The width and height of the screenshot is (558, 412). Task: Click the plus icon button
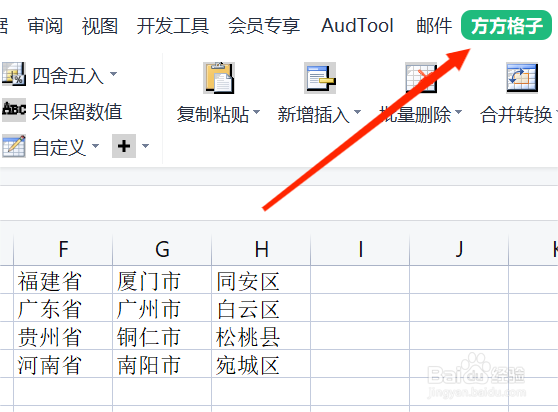point(124,146)
